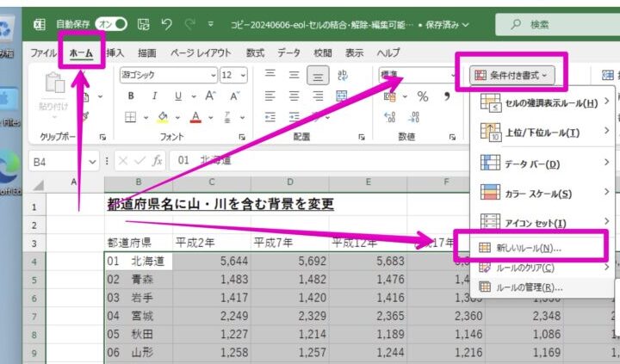Select the ホーム ribbon tab
The height and width of the screenshot is (364, 620).
click(81, 53)
